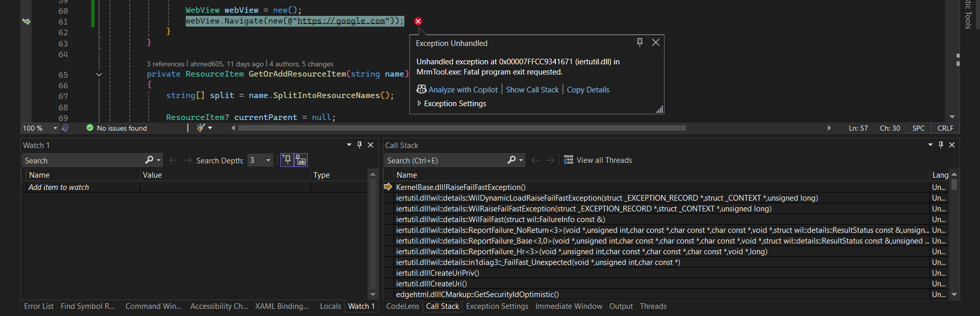Pin the Exception Unhandled popup
Screen dimensions: 980x316
[x=640, y=42]
